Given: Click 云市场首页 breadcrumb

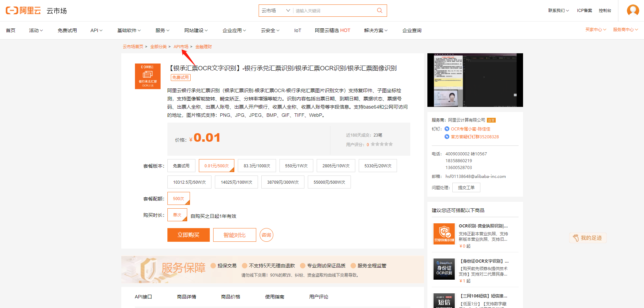Looking at the screenshot, I should click(x=133, y=46).
